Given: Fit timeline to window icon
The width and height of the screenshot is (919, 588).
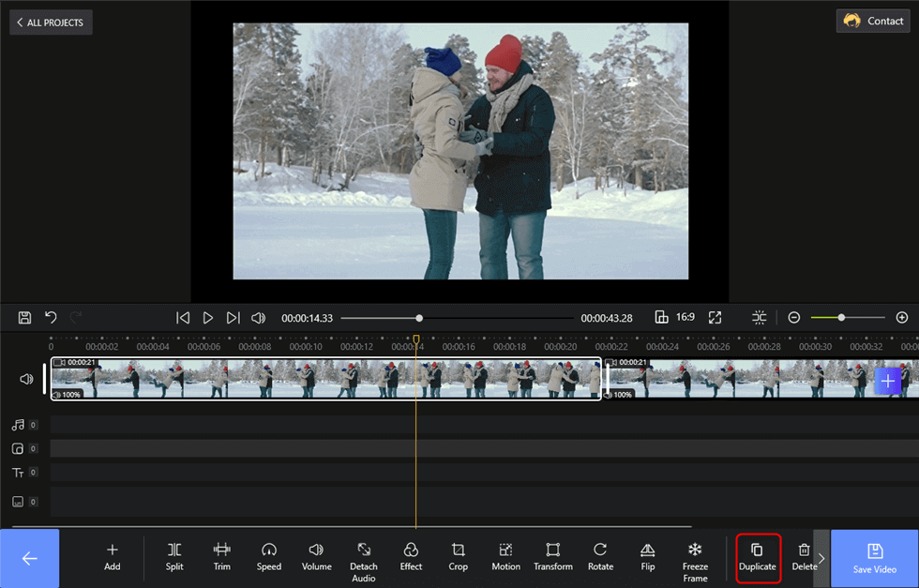Looking at the screenshot, I should (x=759, y=318).
